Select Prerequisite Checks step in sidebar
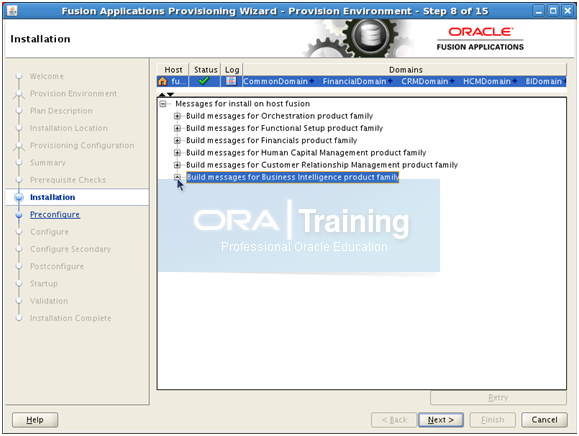 click(x=68, y=180)
